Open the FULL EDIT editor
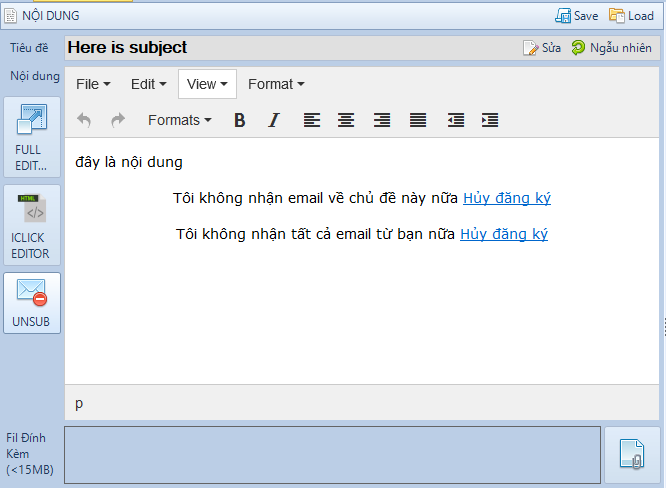 (x=32, y=137)
